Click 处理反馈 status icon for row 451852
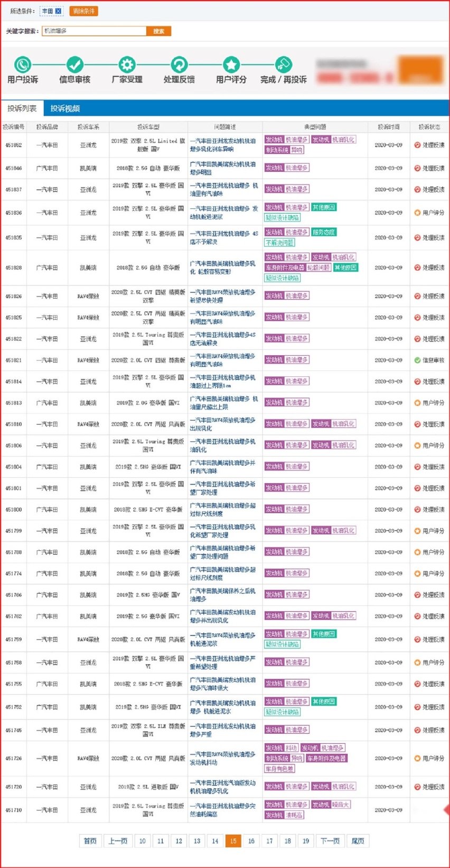The height and width of the screenshot is (868, 450). click(417, 145)
